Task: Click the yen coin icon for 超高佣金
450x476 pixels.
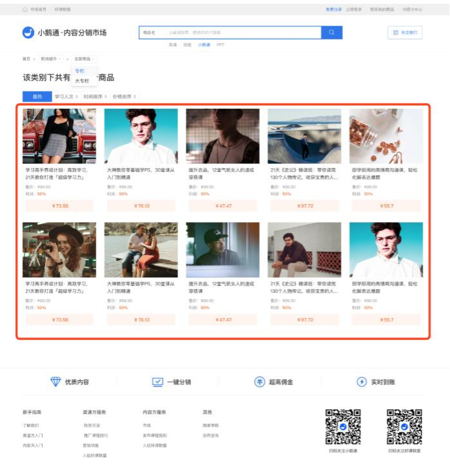Action: [x=259, y=381]
